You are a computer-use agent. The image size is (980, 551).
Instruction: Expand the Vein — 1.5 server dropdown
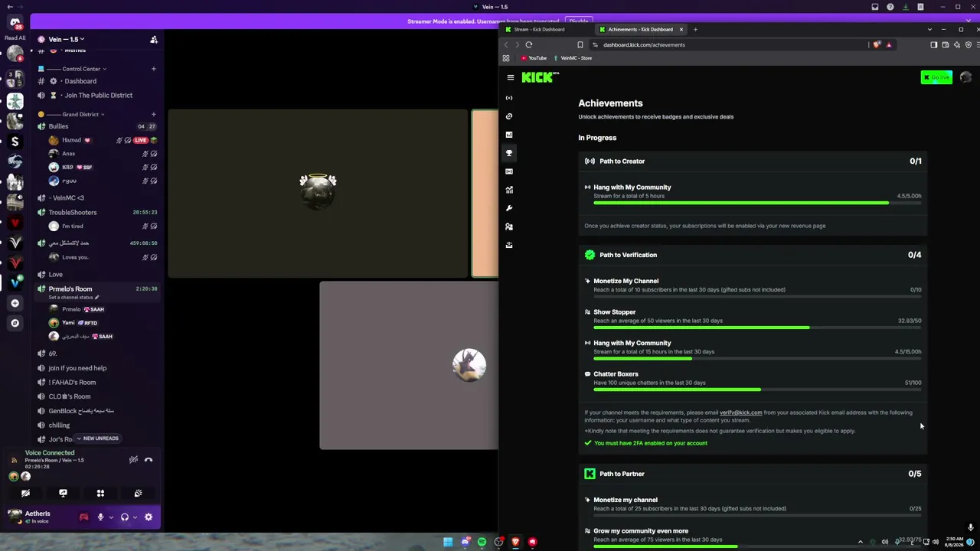(67, 39)
